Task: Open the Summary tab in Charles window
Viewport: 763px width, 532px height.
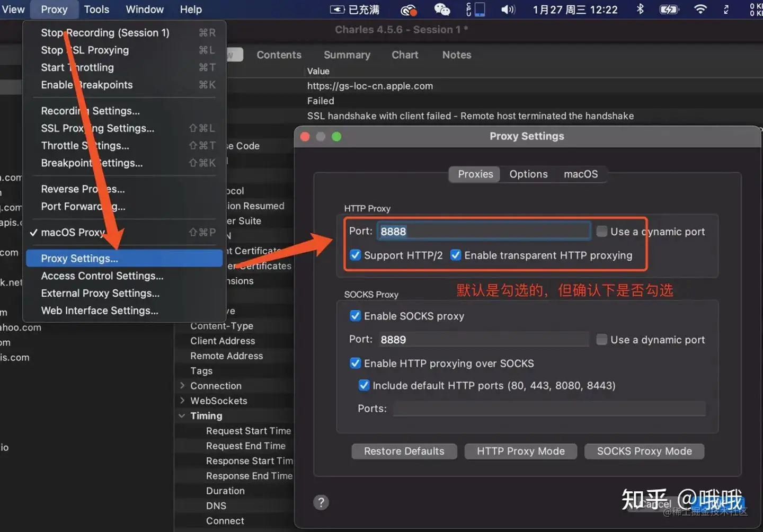Action: tap(347, 55)
